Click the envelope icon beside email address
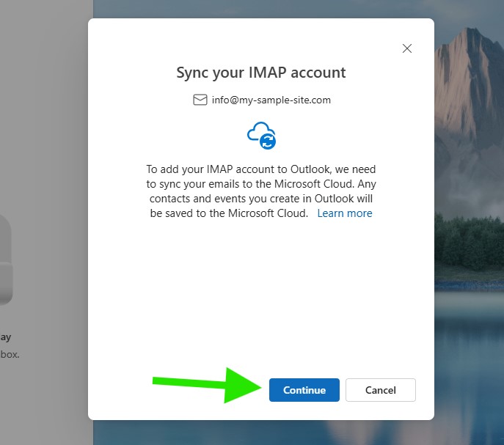Screen dimensions: 504x445 [200, 100]
